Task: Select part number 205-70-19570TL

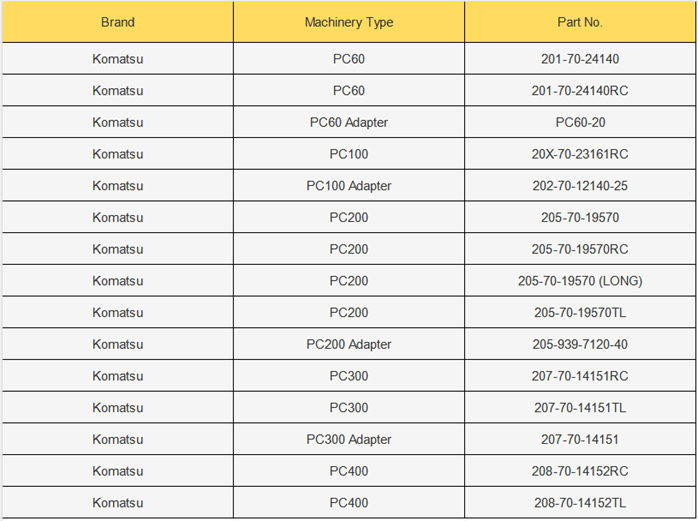Action: click(x=580, y=313)
